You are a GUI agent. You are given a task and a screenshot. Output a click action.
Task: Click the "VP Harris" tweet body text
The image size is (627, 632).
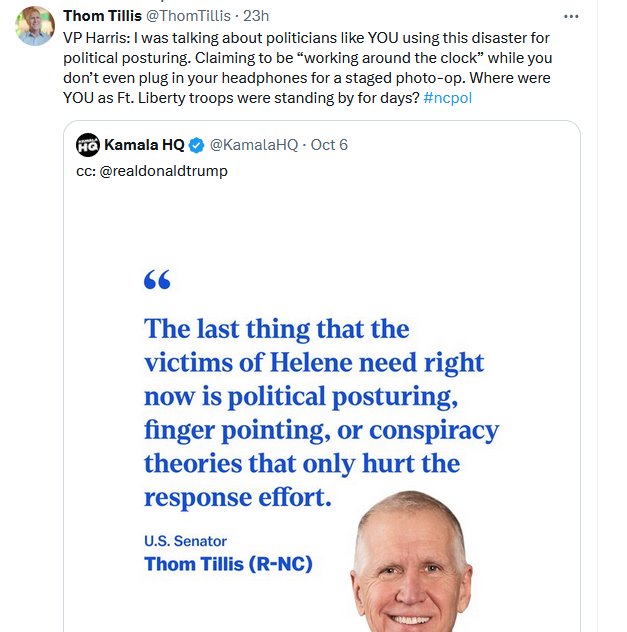click(100, 39)
